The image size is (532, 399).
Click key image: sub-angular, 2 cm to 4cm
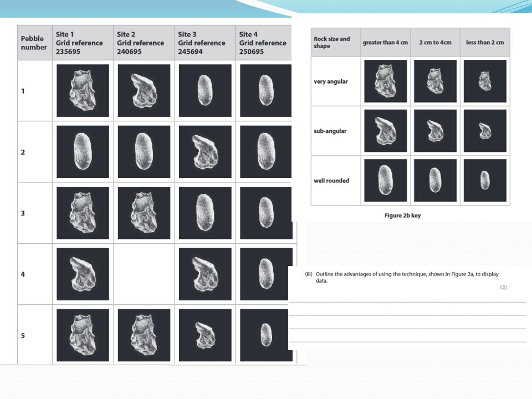coord(436,131)
